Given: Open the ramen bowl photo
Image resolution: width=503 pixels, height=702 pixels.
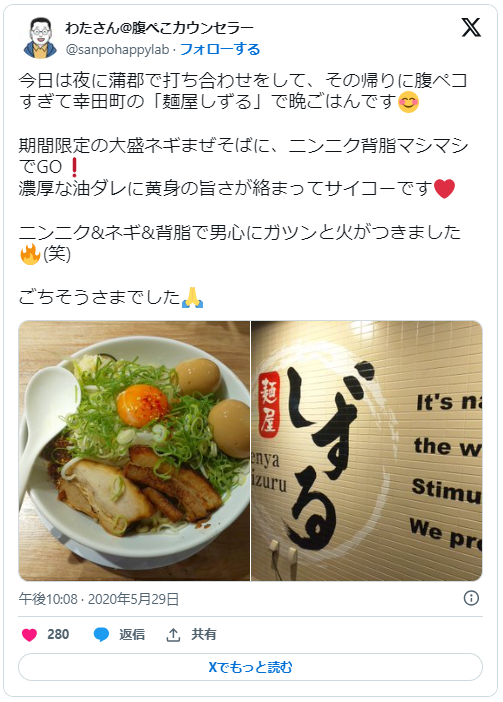Looking at the screenshot, I should point(134,451).
